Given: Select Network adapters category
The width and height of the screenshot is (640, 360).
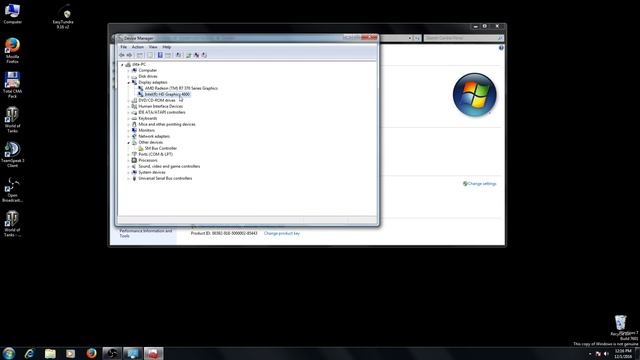Looking at the screenshot, I should (154, 136).
